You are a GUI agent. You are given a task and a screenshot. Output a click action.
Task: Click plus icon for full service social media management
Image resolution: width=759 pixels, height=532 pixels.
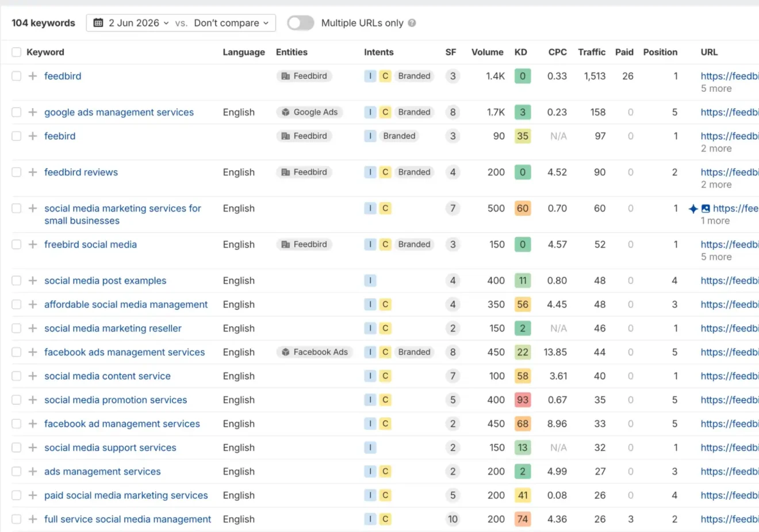[x=33, y=519]
